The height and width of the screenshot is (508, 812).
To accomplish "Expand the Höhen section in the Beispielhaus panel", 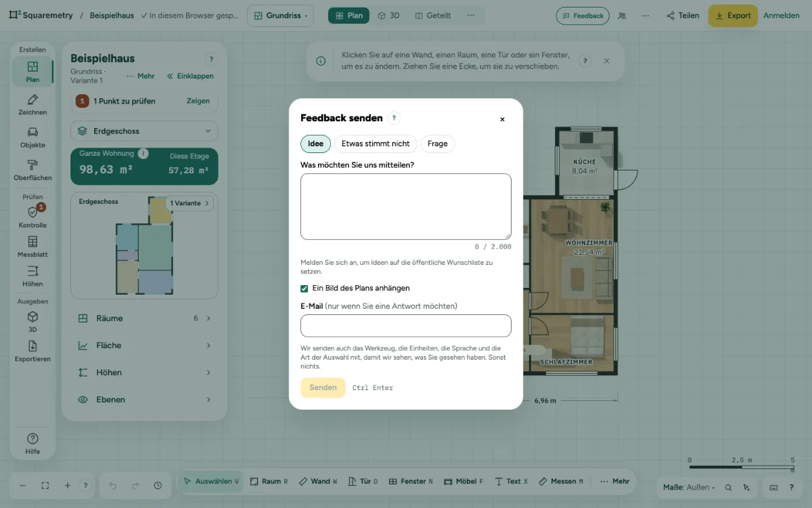I will point(144,373).
